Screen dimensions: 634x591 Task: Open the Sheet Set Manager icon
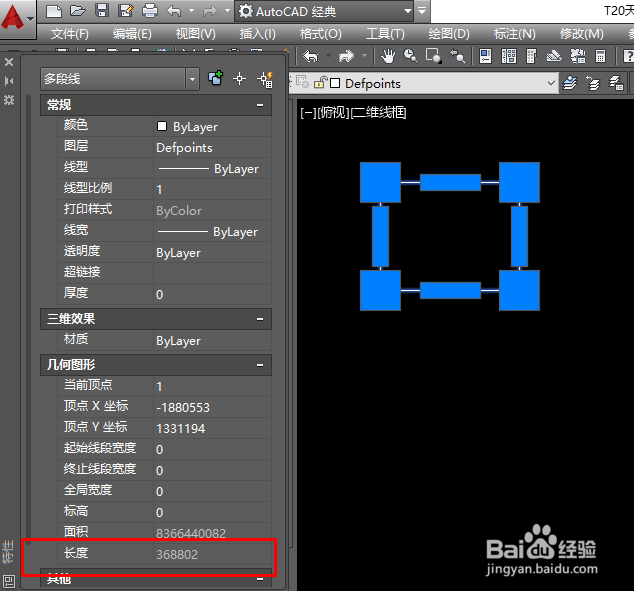pos(554,56)
